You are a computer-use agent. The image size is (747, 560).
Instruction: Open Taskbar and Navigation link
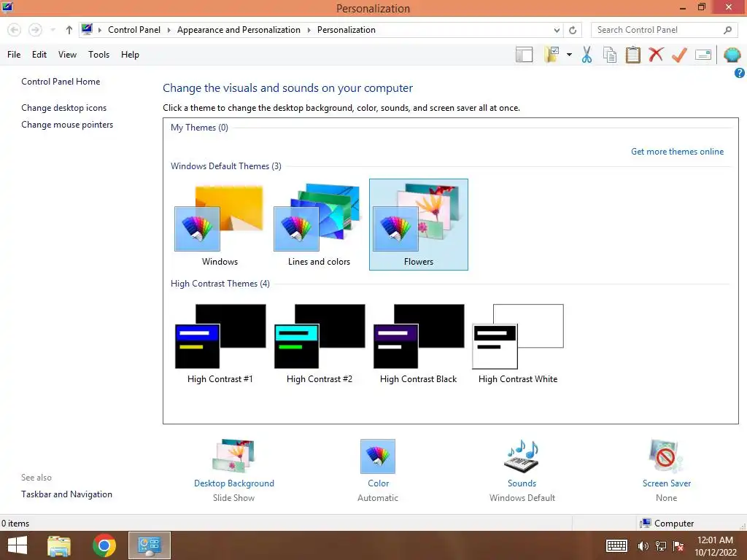(x=66, y=494)
